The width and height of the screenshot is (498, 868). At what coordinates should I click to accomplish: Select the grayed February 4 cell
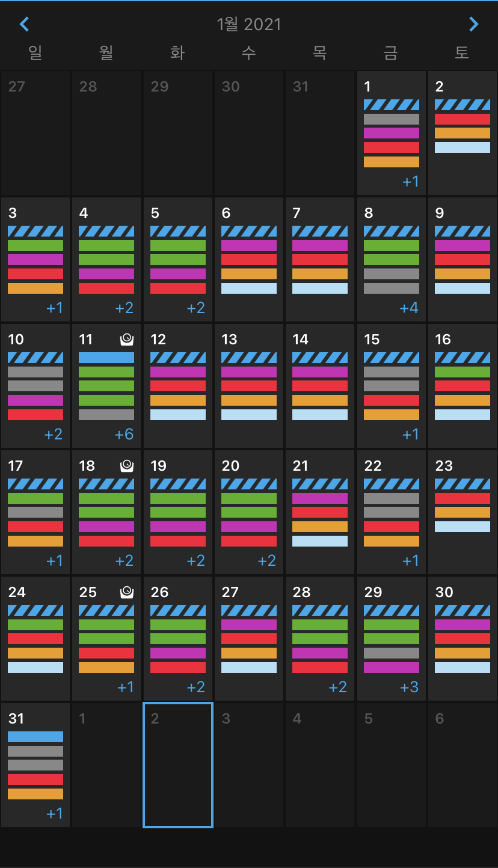[x=320, y=765]
